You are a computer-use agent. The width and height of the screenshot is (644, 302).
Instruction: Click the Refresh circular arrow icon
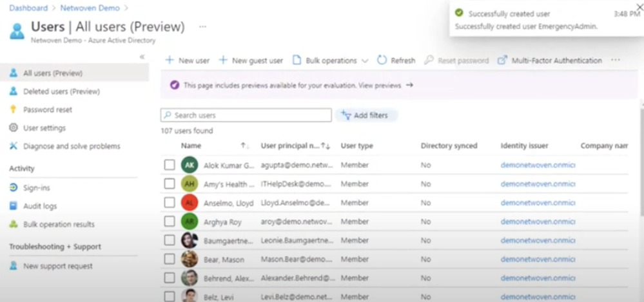[382, 61]
